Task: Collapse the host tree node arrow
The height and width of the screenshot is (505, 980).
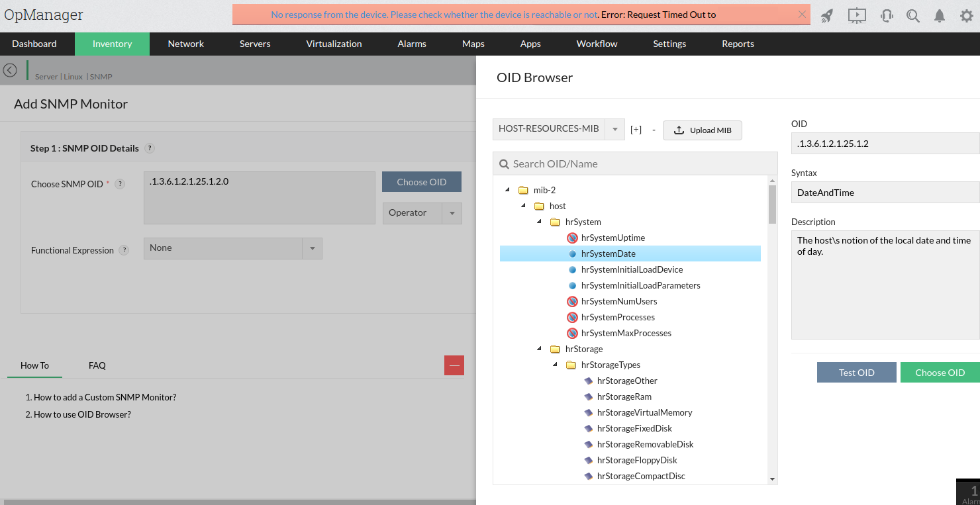Action: [x=524, y=206]
